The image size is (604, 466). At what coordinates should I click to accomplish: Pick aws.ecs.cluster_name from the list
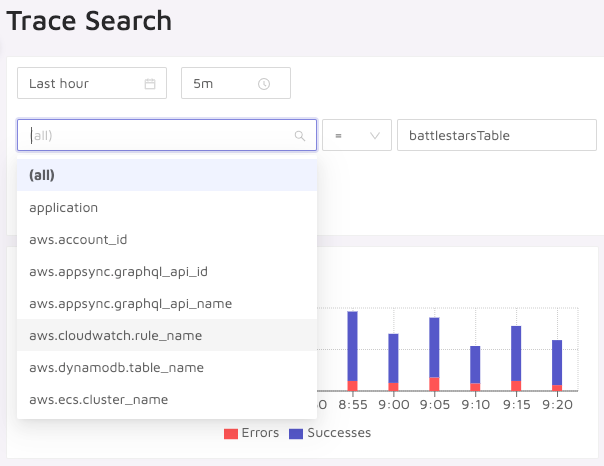pyautogui.click(x=99, y=399)
